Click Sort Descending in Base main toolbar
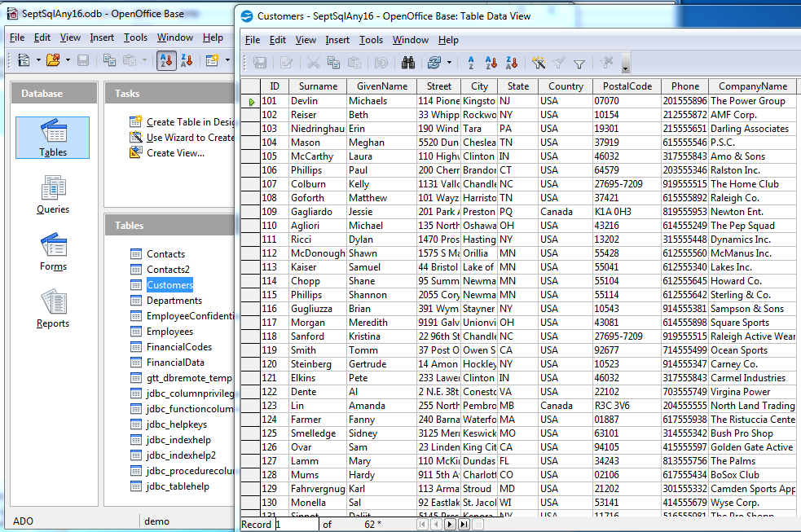This screenshot has height=532, width=801. tap(187, 60)
